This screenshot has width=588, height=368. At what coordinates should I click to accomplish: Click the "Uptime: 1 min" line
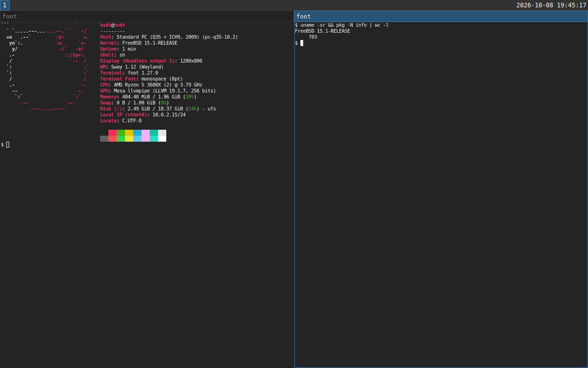[118, 49]
